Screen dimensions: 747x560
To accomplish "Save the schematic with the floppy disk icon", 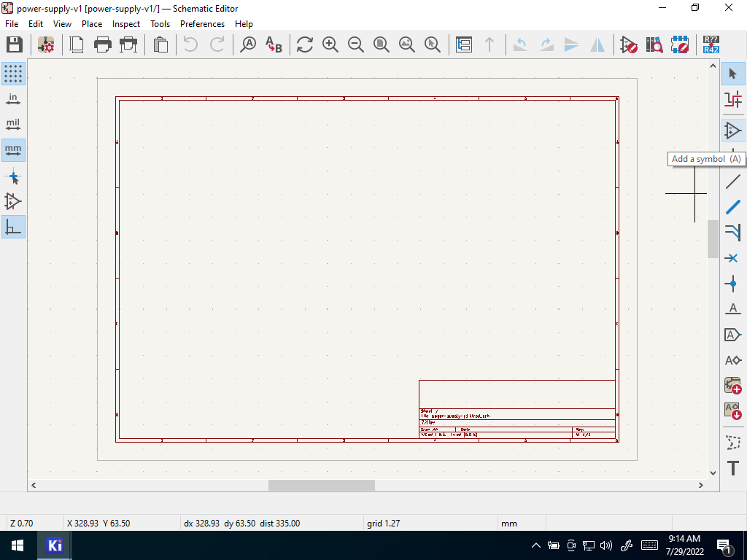I will [x=15, y=44].
